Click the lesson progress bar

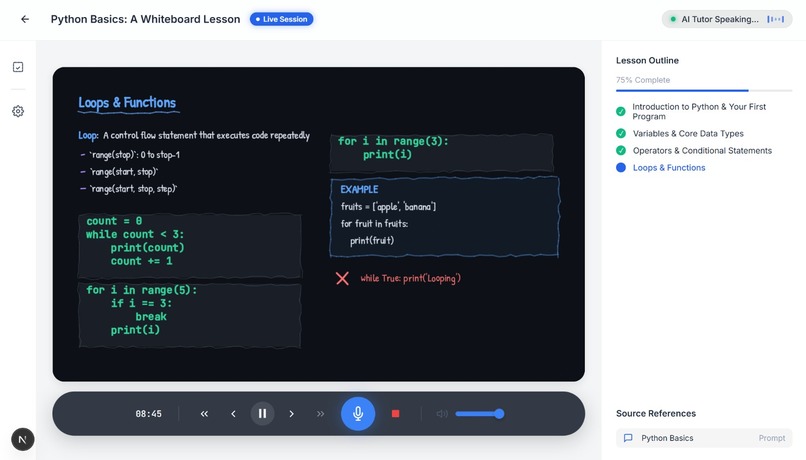[704, 90]
